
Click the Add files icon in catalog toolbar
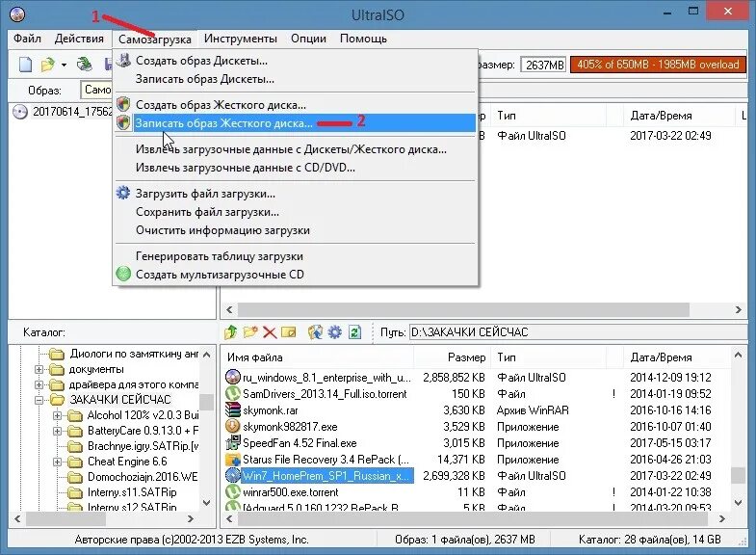(315, 331)
